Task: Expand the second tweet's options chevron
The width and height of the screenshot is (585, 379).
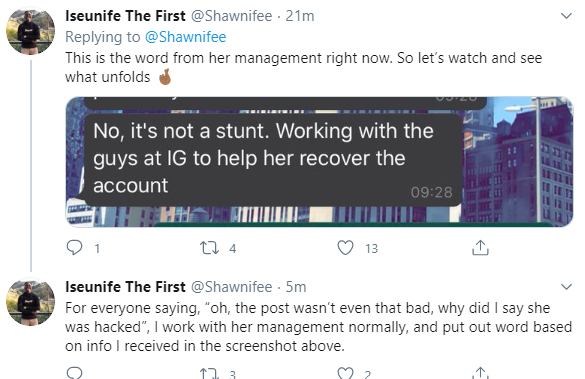Action: coord(566,287)
